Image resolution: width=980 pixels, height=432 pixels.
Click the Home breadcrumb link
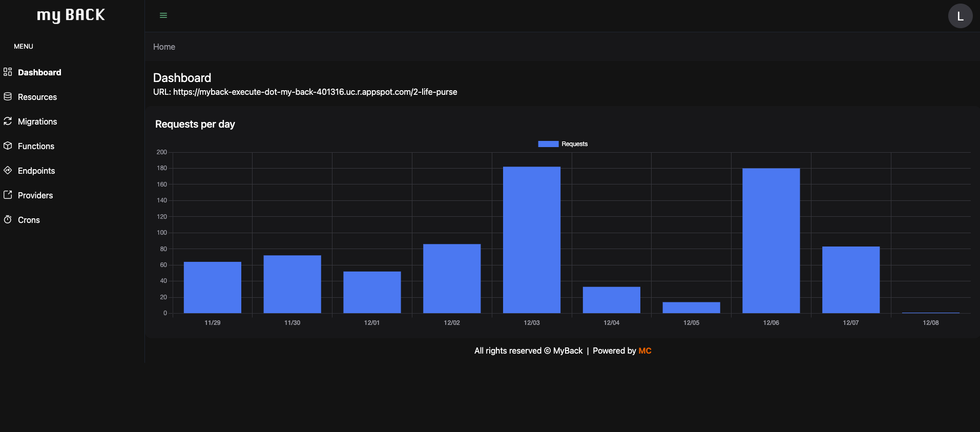click(x=164, y=47)
